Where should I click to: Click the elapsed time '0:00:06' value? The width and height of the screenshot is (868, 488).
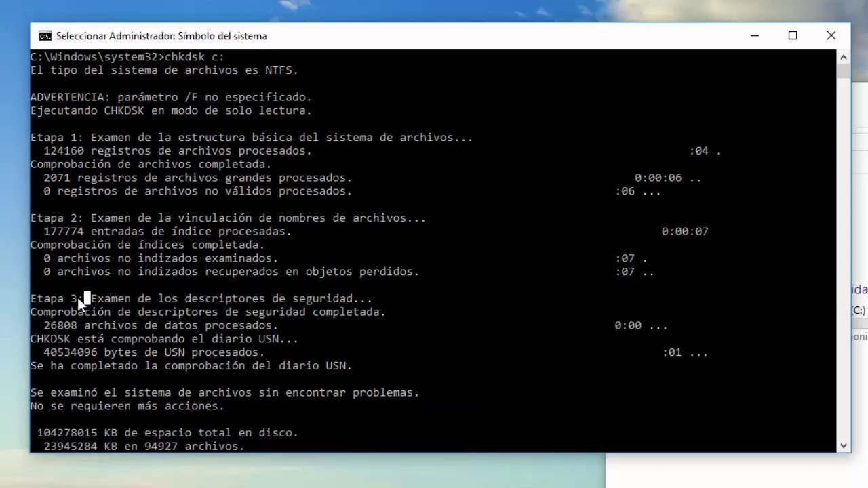tap(658, 178)
